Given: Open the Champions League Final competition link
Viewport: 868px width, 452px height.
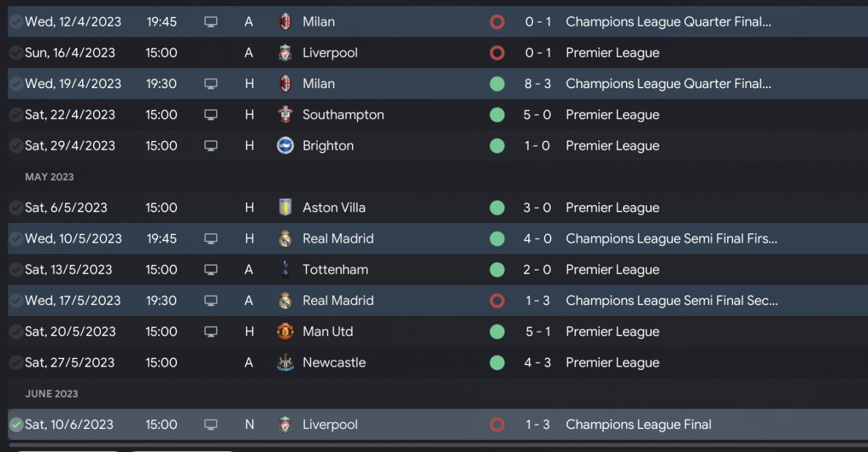Looking at the screenshot, I should coord(638,425).
